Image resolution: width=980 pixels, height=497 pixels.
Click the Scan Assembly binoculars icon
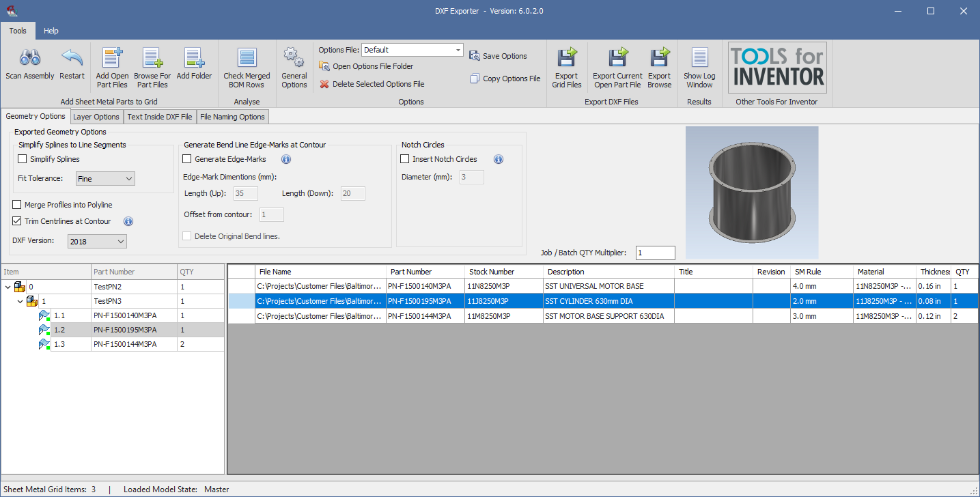click(29, 59)
